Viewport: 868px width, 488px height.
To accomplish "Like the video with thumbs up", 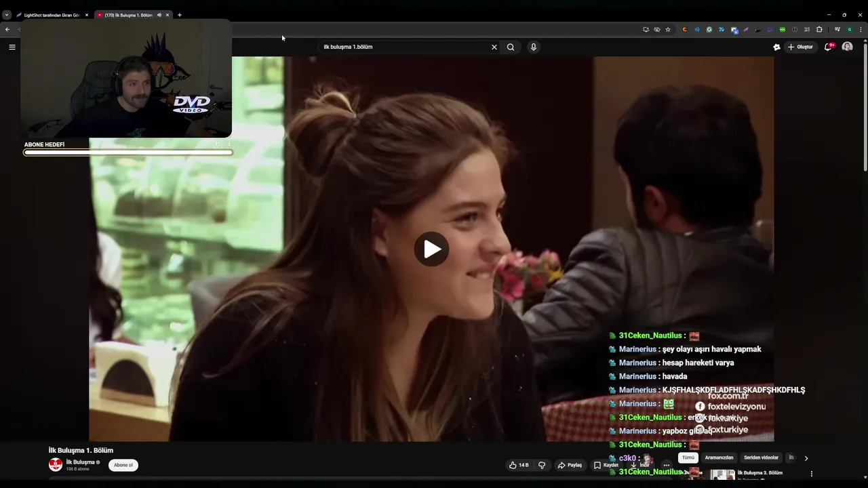I will pyautogui.click(x=519, y=465).
